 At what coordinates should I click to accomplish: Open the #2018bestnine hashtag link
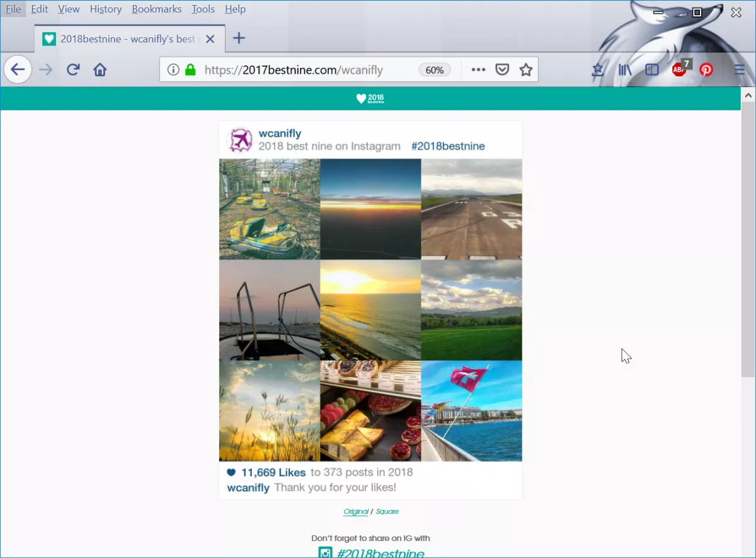[448, 146]
